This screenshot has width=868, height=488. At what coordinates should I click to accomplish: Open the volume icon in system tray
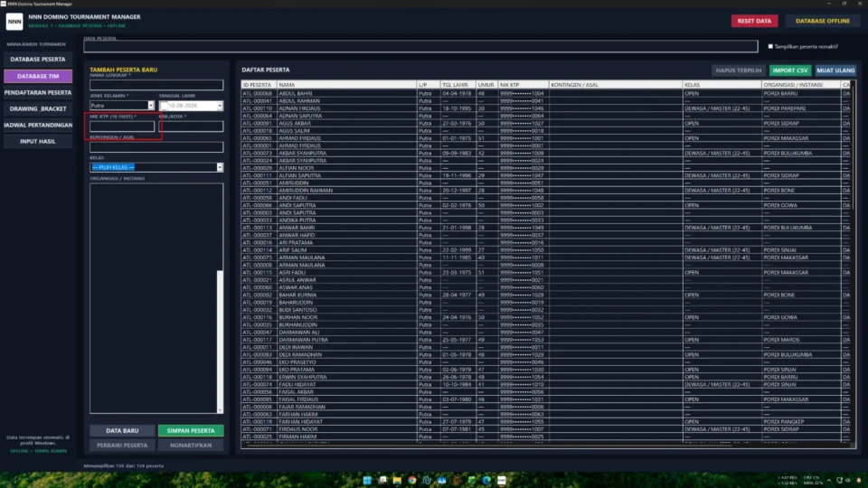tap(847, 480)
